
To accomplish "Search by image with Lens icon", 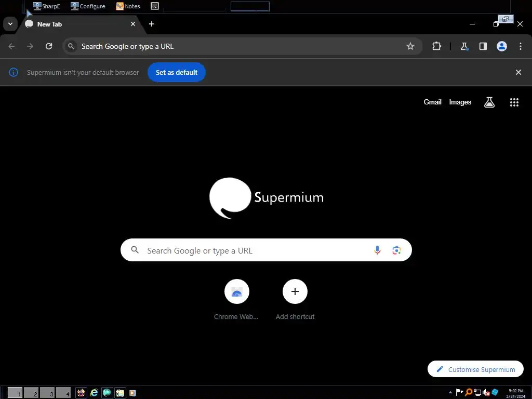I will [396, 250].
